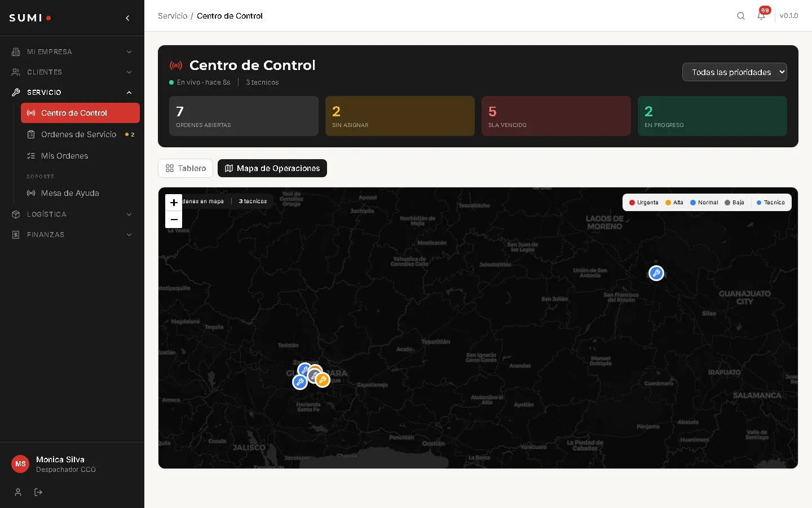Click the Urgente legend dot to filter
The height and width of the screenshot is (508, 812).
click(632, 202)
